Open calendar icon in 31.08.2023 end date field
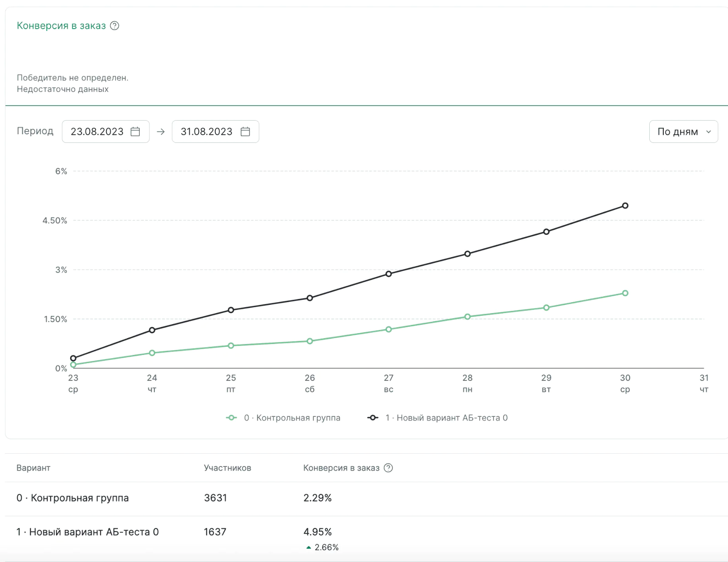 [245, 132]
